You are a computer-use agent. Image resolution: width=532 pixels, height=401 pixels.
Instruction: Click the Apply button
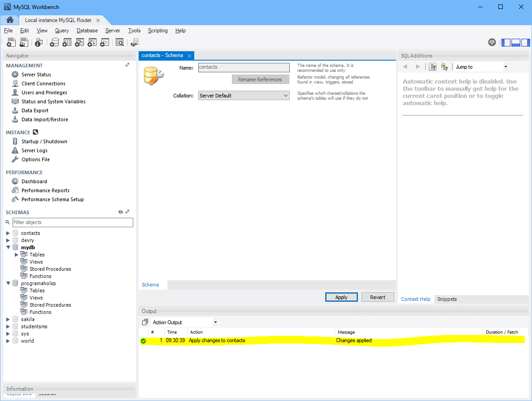(341, 297)
